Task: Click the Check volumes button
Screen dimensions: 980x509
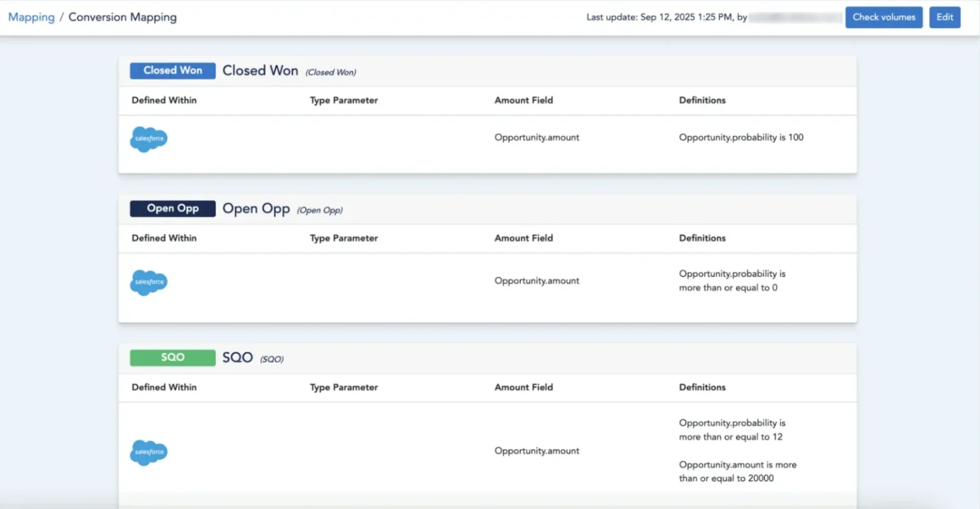Action: pos(884,17)
